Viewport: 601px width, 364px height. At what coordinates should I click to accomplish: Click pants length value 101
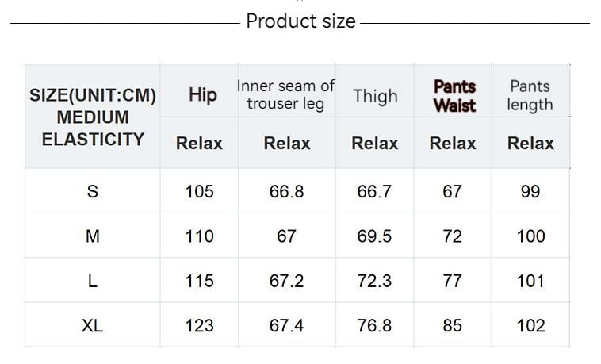click(x=530, y=281)
